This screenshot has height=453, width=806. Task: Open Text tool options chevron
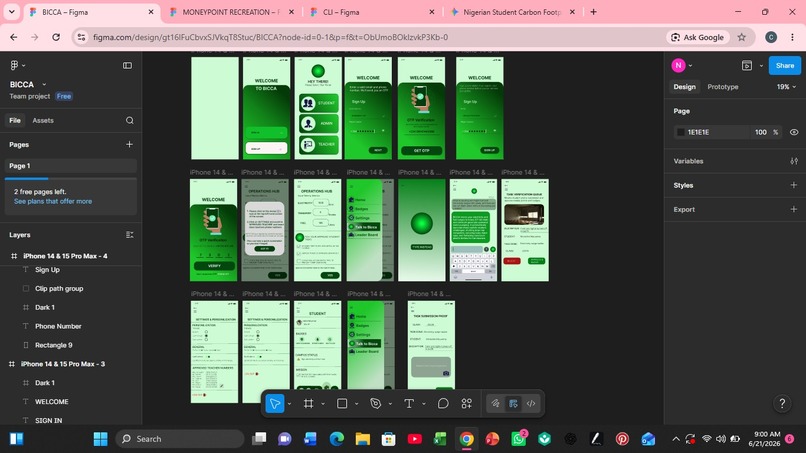tap(424, 404)
